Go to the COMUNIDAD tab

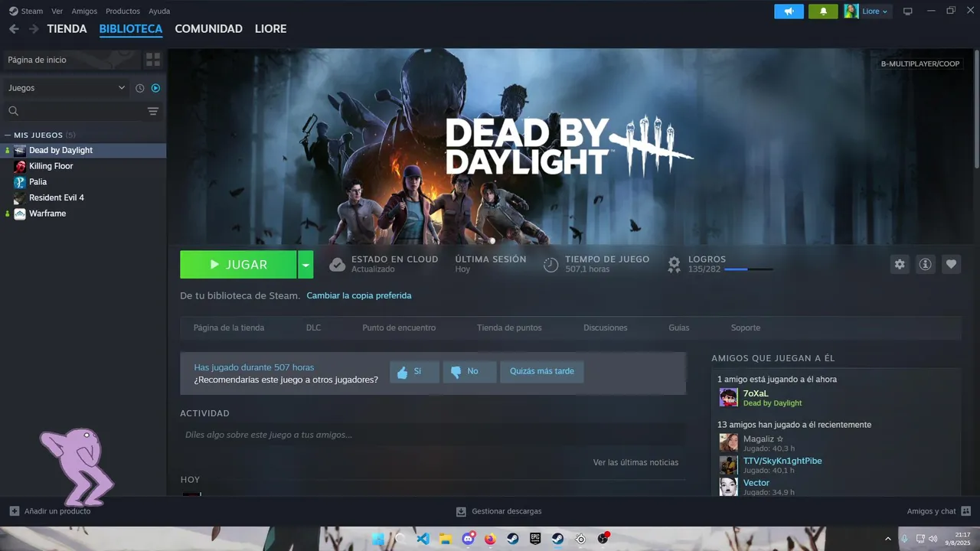pyautogui.click(x=208, y=29)
